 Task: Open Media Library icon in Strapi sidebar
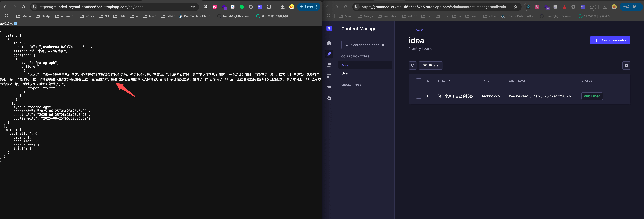[329, 65]
